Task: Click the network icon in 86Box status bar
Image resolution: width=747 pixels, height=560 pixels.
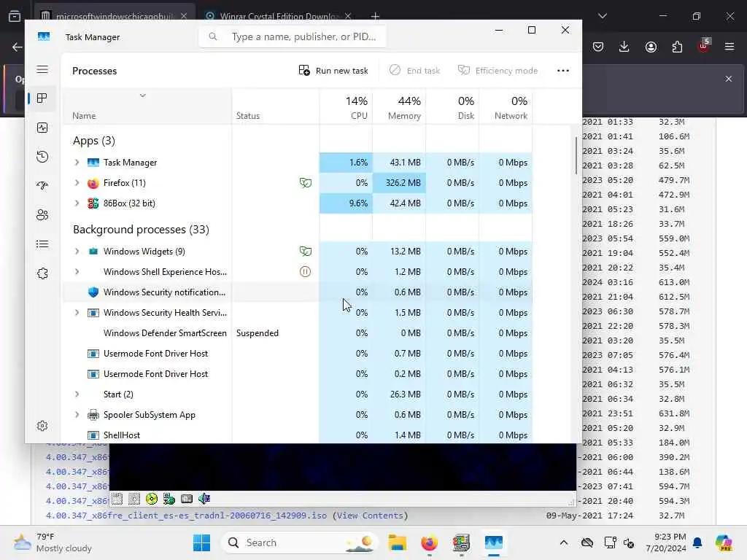Action: click(169, 499)
